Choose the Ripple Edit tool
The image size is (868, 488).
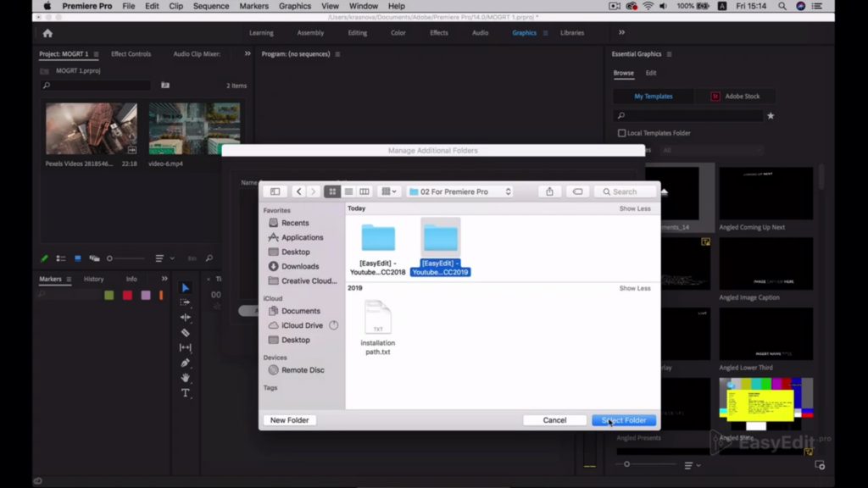coord(186,318)
